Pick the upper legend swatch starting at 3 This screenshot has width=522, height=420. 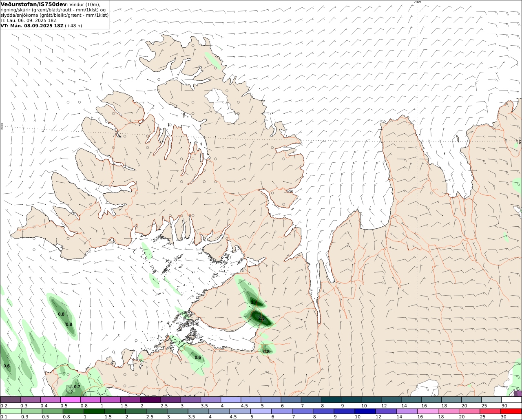click(191, 400)
